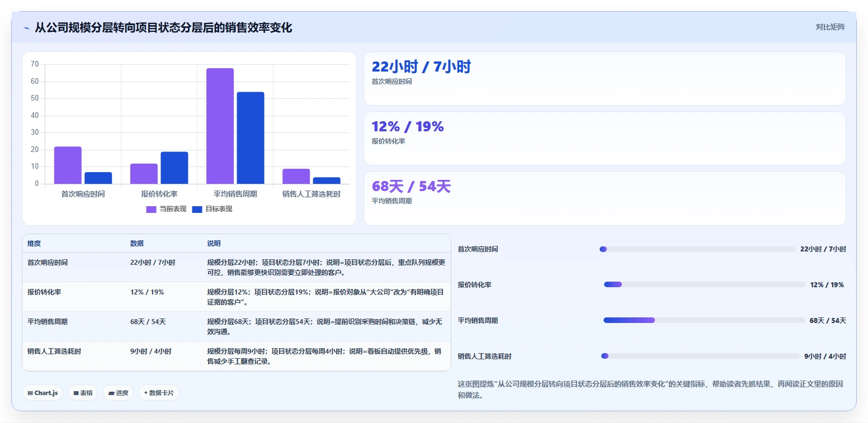Click the purple 销售人工筛选耗时 chart bar
The image size is (868, 423).
coord(296,176)
